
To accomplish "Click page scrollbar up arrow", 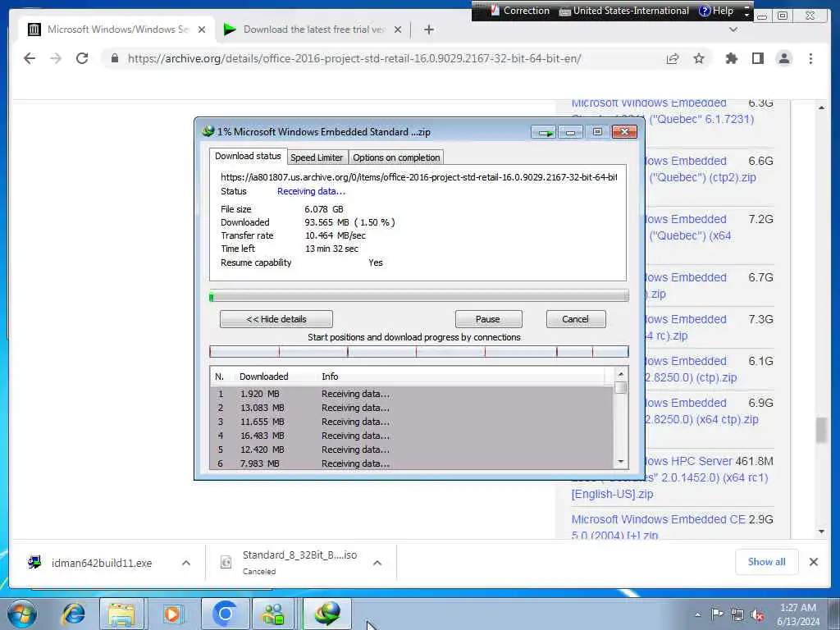I will pos(821,107).
